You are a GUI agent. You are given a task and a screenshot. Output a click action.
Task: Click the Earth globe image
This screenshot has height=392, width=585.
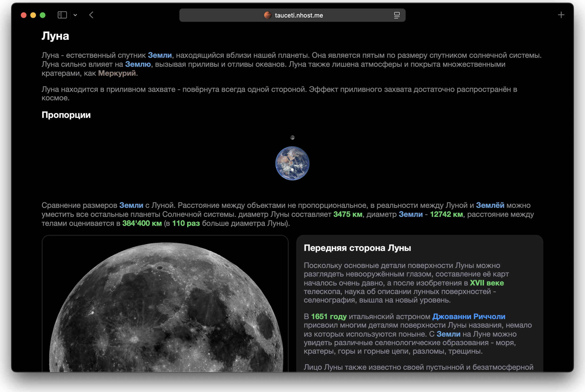pyautogui.click(x=292, y=163)
